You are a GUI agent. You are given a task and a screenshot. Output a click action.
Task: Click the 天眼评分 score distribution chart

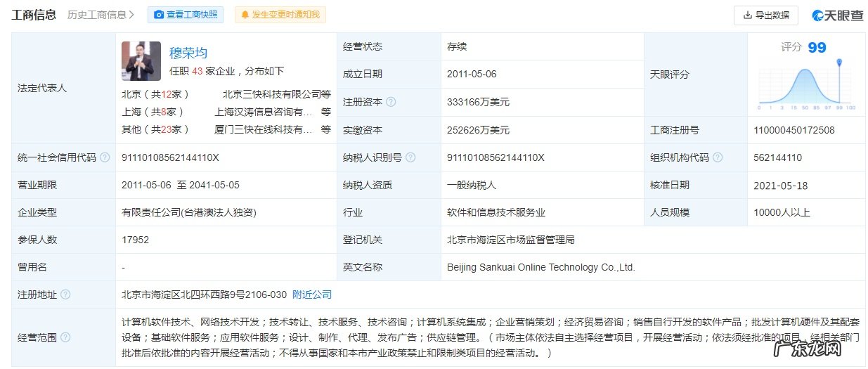point(806,84)
